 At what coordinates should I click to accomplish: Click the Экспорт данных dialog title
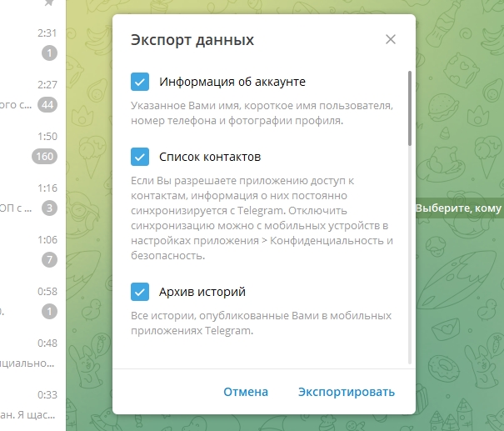(x=192, y=40)
